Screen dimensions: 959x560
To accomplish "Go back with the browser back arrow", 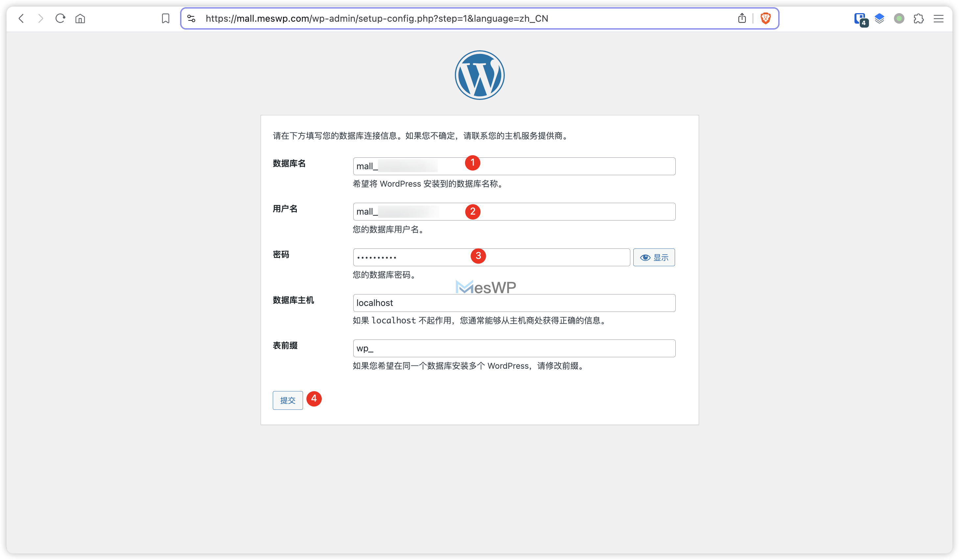I will coord(21,18).
